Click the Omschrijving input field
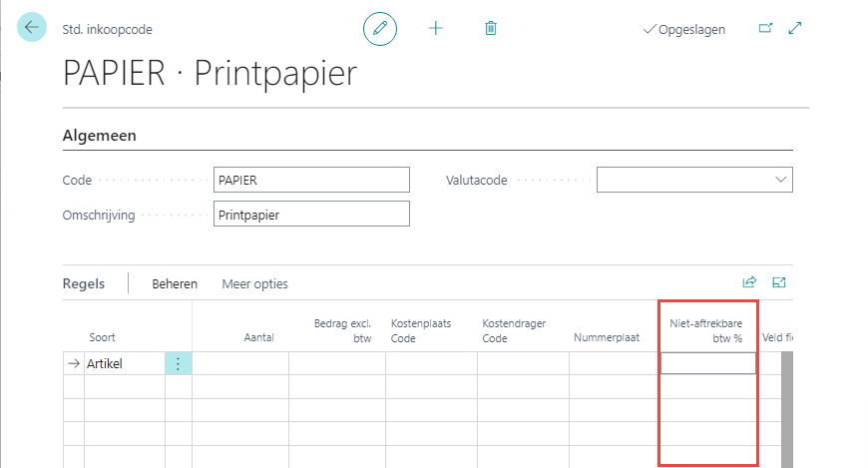This screenshot has height=468, width=868. tap(311, 214)
